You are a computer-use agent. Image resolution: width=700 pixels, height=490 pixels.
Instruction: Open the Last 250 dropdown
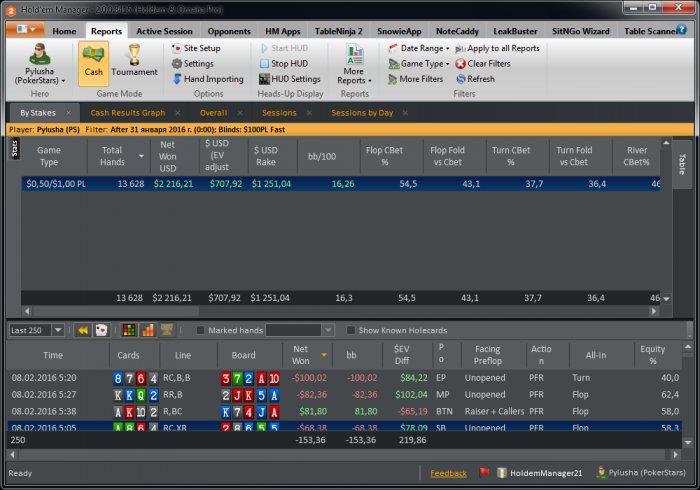pyautogui.click(x=37, y=330)
